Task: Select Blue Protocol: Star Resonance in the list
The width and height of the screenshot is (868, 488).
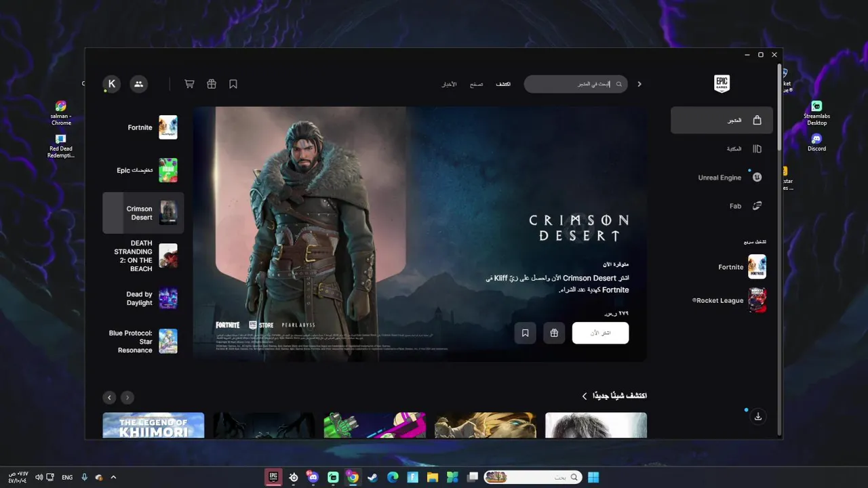Action: coord(143,341)
